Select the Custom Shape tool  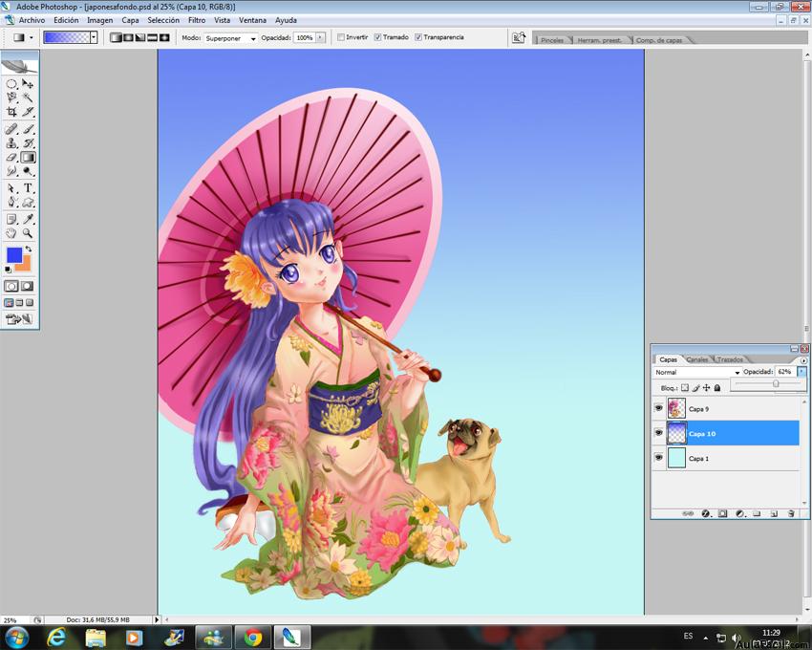pyautogui.click(x=28, y=202)
